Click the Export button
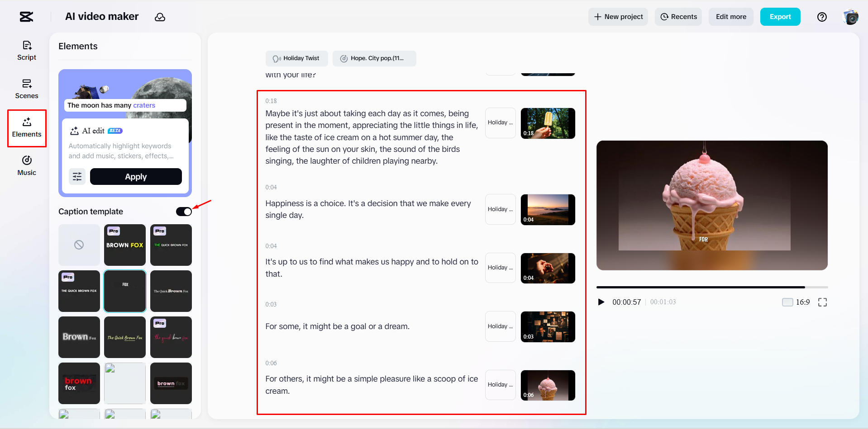 click(780, 17)
